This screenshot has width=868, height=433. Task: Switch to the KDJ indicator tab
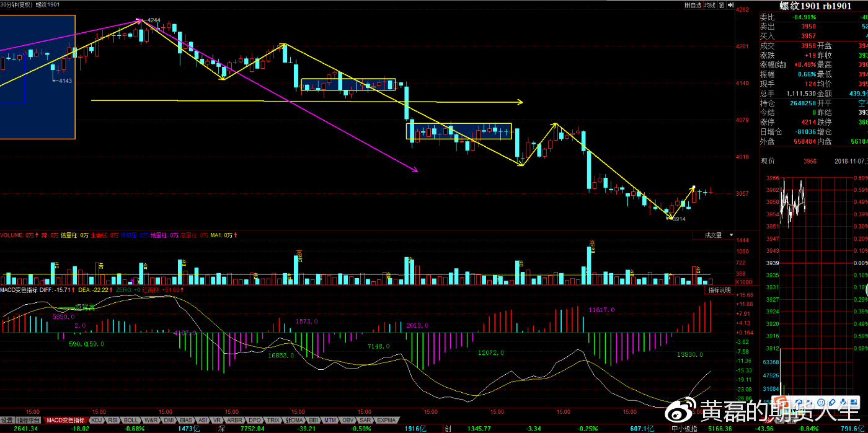pyautogui.click(x=95, y=420)
